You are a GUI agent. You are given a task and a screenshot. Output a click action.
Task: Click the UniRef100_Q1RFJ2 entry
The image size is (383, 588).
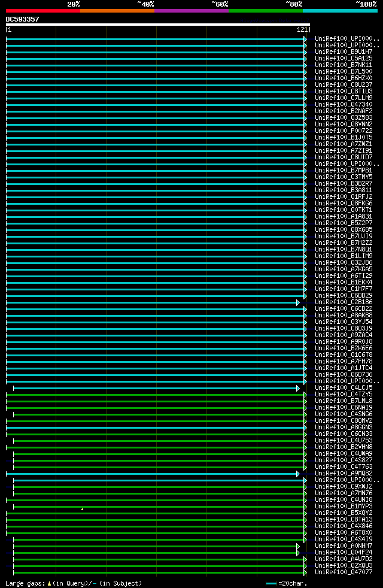pyautogui.click(x=344, y=197)
